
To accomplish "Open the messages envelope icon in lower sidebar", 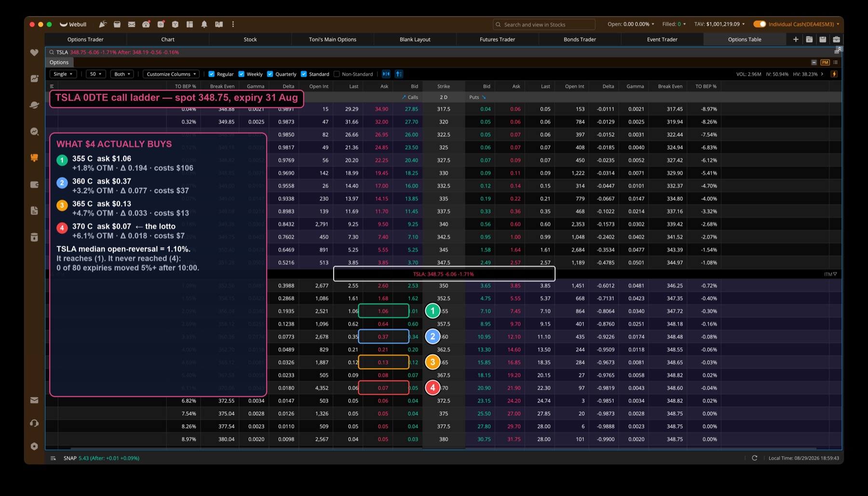I will click(x=34, y=400).
